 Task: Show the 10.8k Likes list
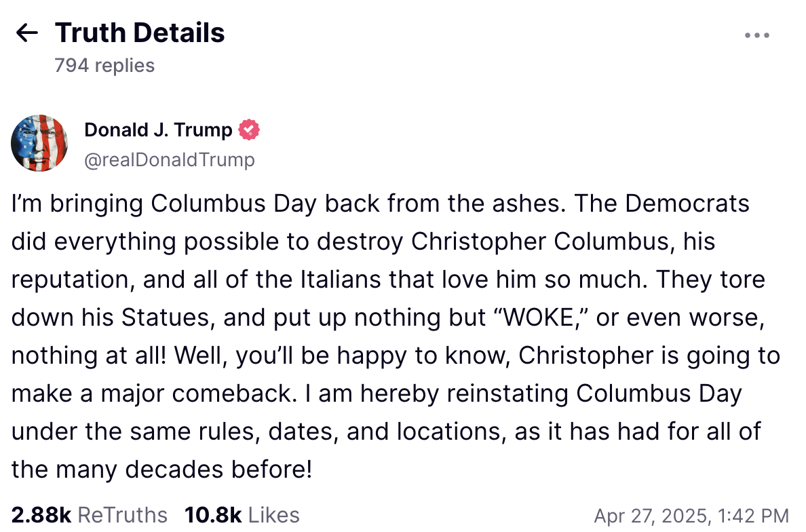[242, 515]
